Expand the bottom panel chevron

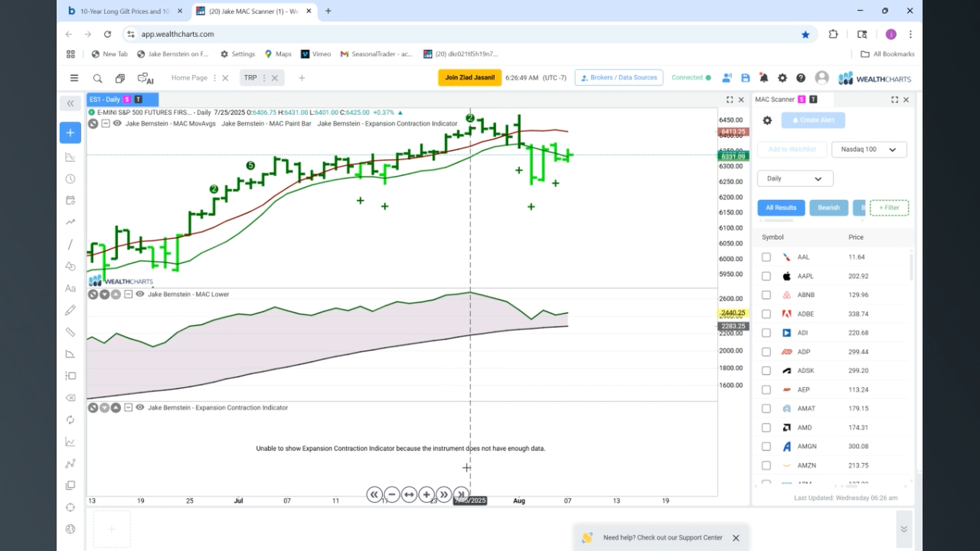pyautogui.click(x=904, y=529)
